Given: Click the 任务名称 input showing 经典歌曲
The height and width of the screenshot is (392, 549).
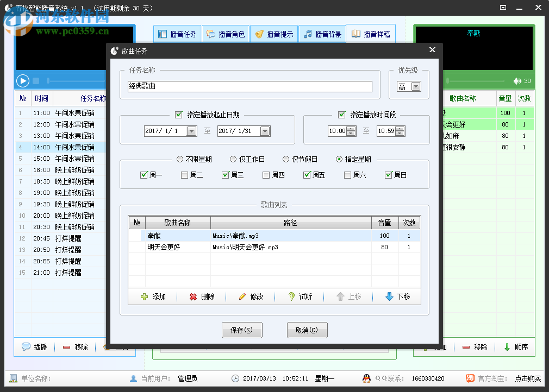Looking at the screenshot, I should [x=247, y=86].
